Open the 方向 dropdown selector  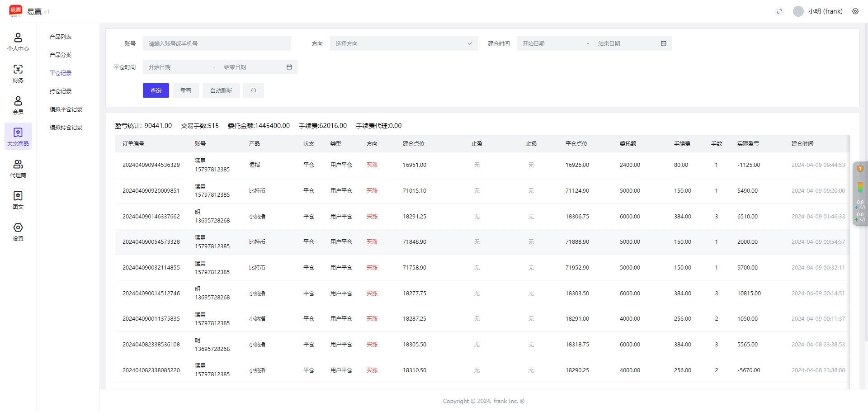click(x=404, y=43)
